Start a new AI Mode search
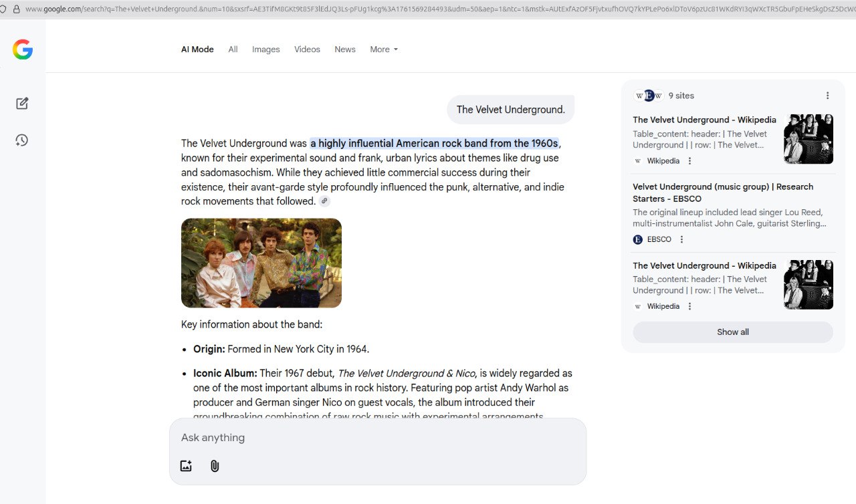This screenshot has height=504, width=856. [x=22, y=104]
